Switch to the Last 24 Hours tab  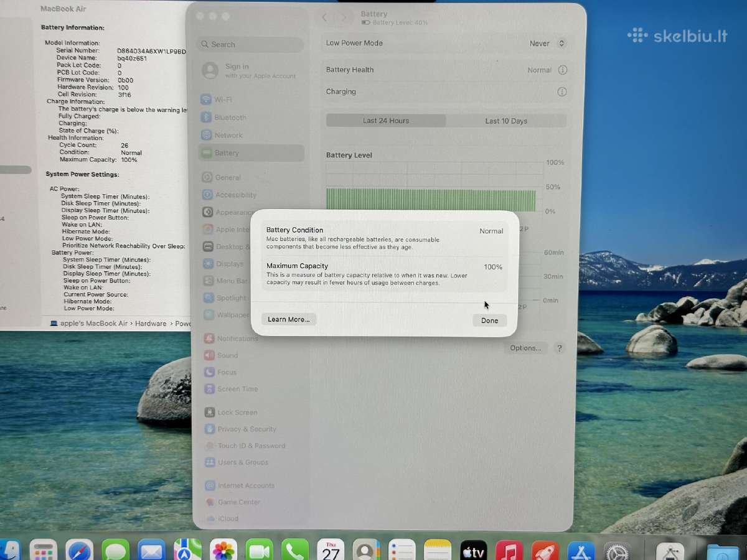pyautogui.click(x=386, y=121)
